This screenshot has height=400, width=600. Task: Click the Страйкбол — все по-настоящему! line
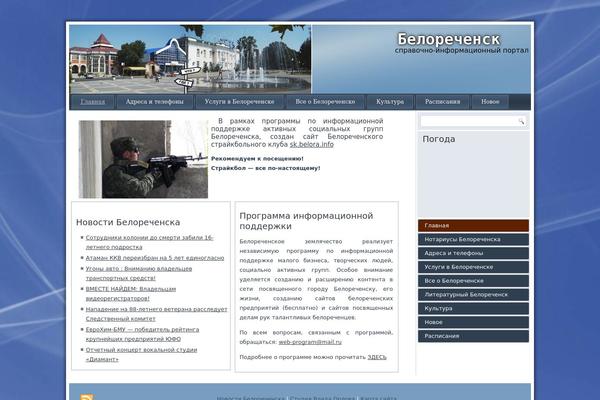(266, 168)
